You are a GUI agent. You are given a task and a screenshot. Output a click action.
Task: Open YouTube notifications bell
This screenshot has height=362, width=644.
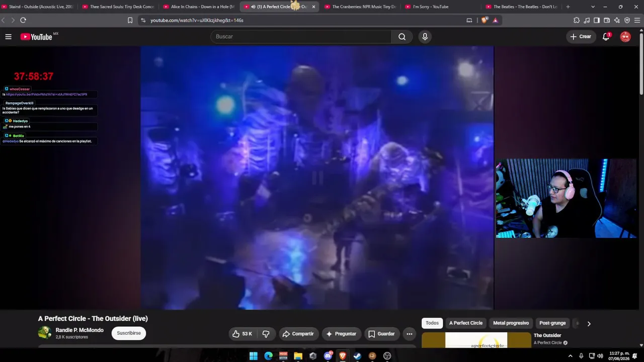pos(606,37)
